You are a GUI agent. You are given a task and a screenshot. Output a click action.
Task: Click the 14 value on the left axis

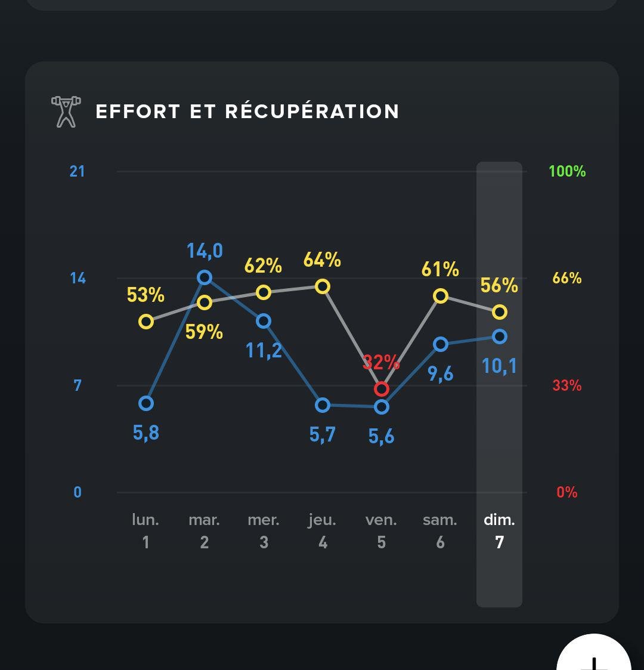78,279
